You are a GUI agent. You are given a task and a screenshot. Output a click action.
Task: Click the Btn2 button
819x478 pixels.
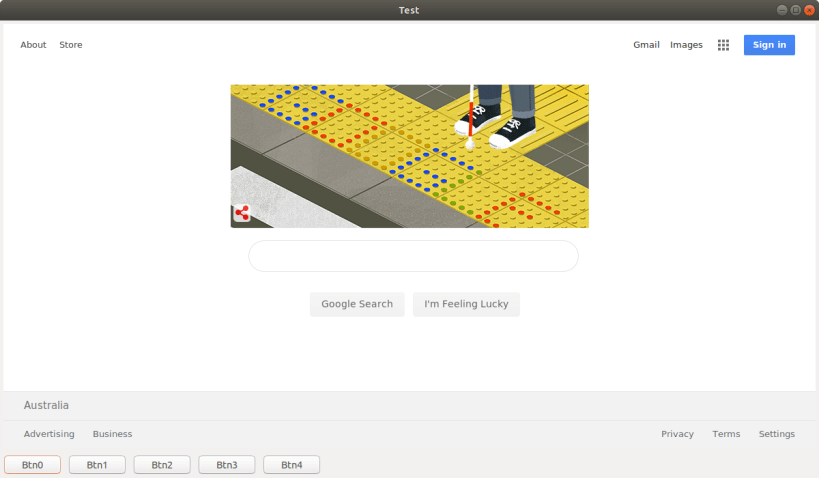click(162, 464)
